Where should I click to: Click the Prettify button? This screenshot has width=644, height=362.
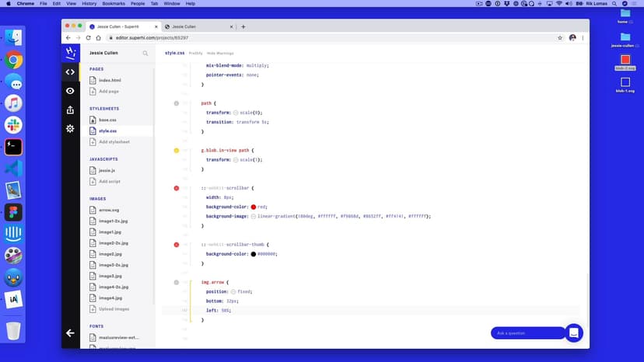pos(195,53)
